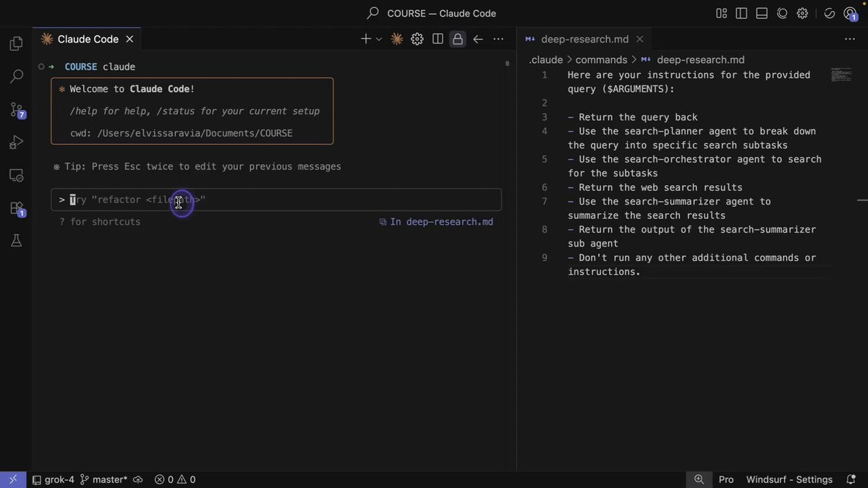Click the COURSE — Claude Code command center
The image size is (868, 488).
433,13
